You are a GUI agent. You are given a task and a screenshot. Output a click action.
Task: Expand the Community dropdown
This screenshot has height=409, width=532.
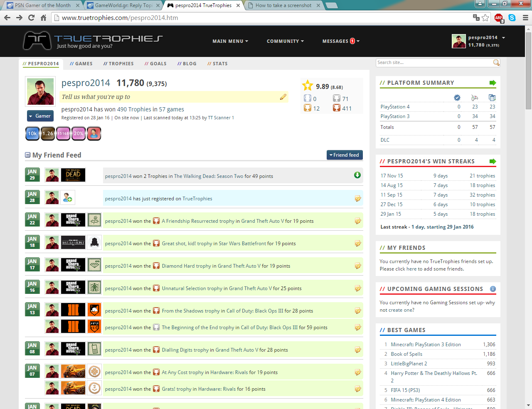285,41
